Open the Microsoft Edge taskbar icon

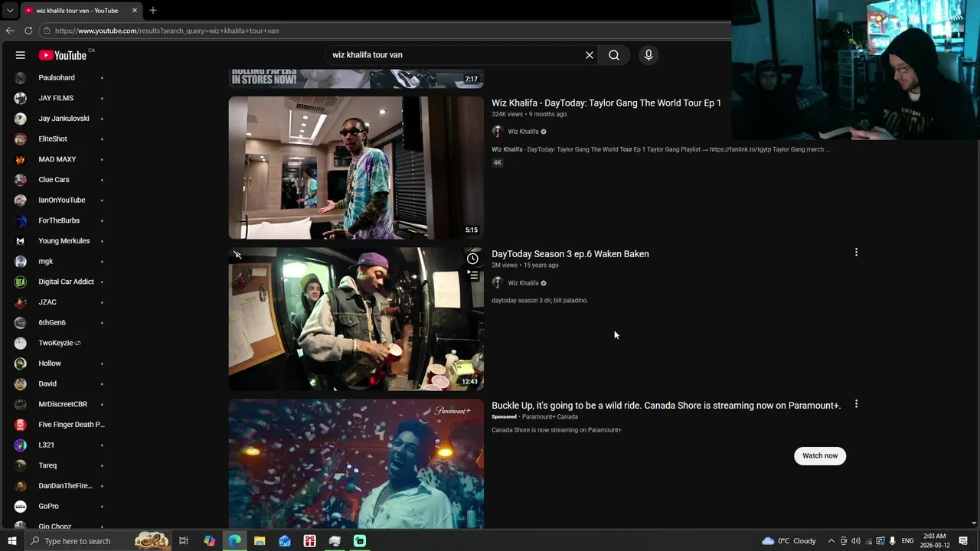tap(234, 541)
